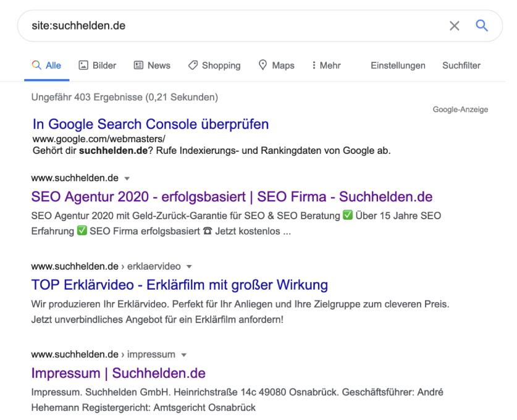Open 'SEO Agentur 2020 - erfolgsbasiert' result
Image resolution: width=517 pixels, height=420 pixels.
pyautogui.click(x=232, y=197)
